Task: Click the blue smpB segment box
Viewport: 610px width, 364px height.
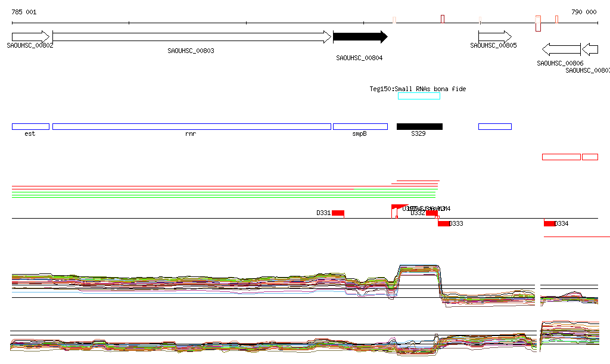Action: click(x=360, y=126)
